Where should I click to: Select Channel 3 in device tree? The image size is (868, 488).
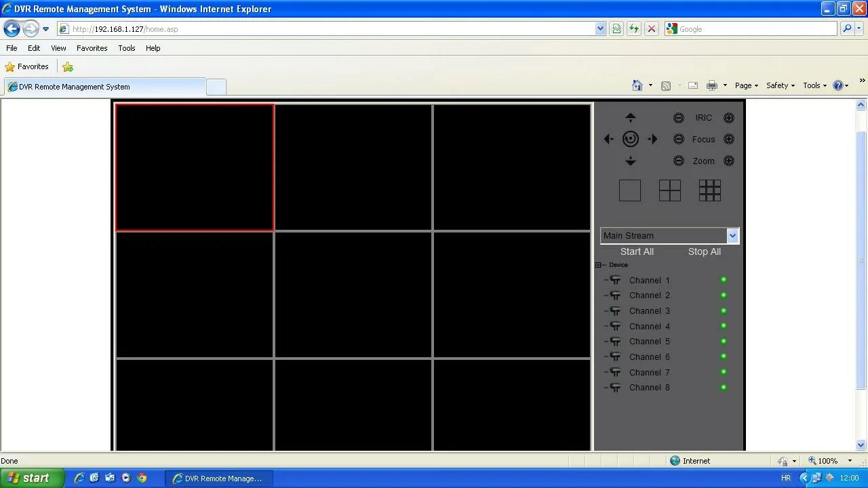tap(649, 311)
